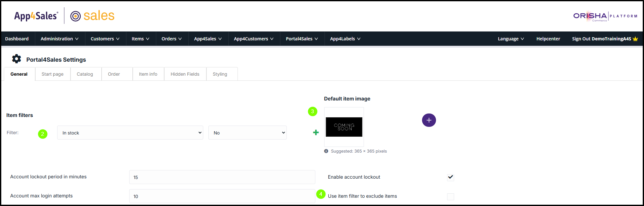Expand the Administration menu
The image size is (644, 206).
pyautogui.click(x=60, y=39)
